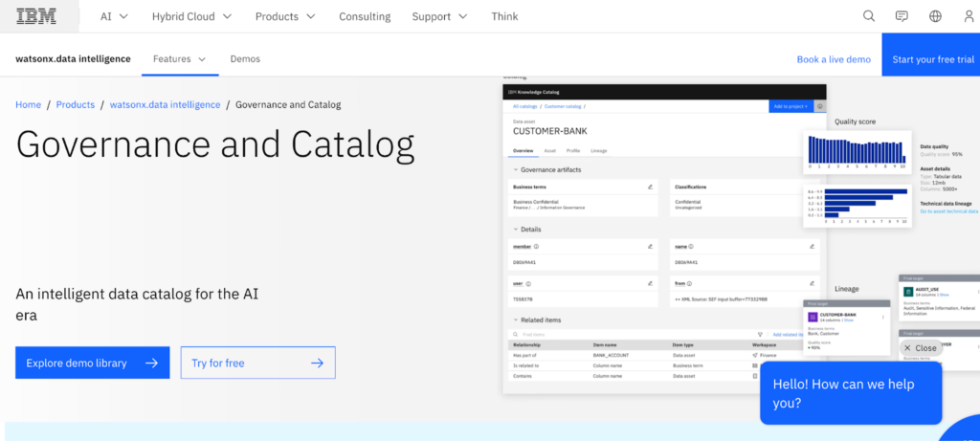Click Show link on AUDIT_USE card
Screen dimensions: 980x441
point(945,295)
